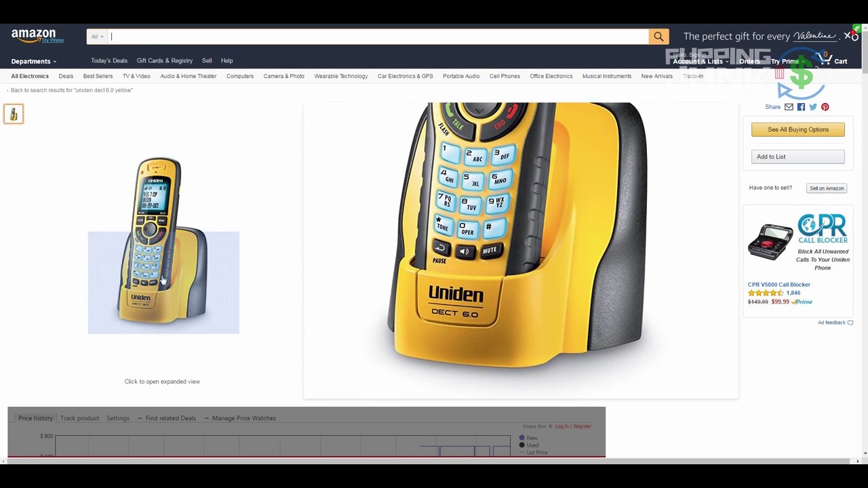Browse Wearable Technology category
868x488 pixels.
[x=341, y=76]
